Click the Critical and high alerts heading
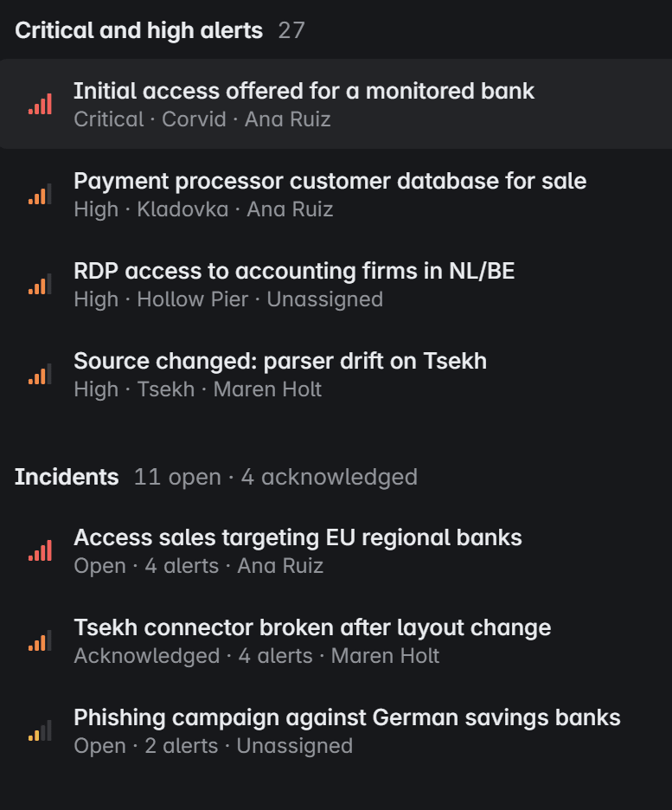The width and height of the screenshot is (672, 810). [139, 30]
